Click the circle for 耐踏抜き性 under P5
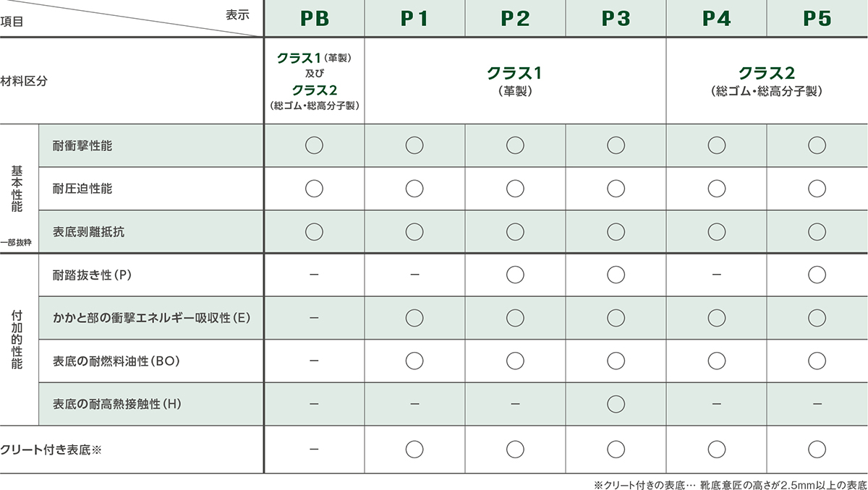868x490 pixels. pyautogui.click(x=817, y=275)
